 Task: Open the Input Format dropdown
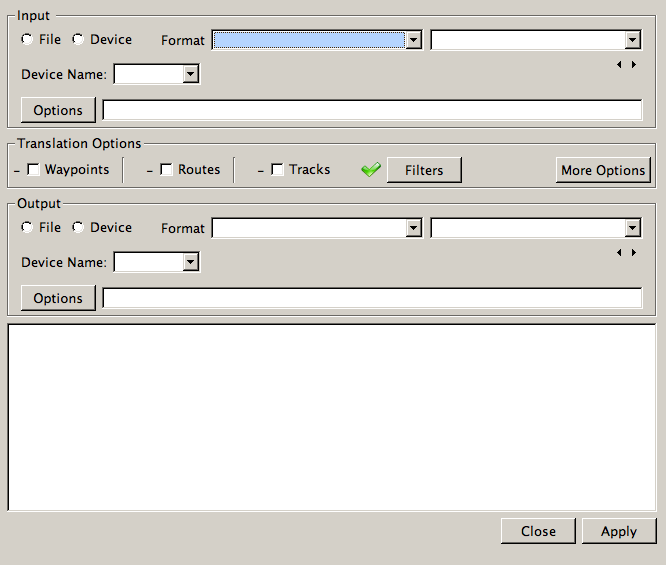coord(316,40)
